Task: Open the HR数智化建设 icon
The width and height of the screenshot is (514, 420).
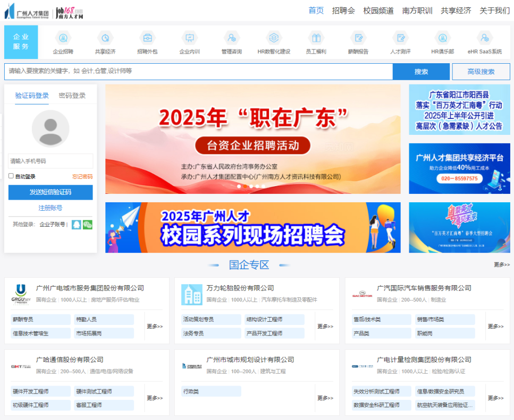Action: tap(274, 38)
